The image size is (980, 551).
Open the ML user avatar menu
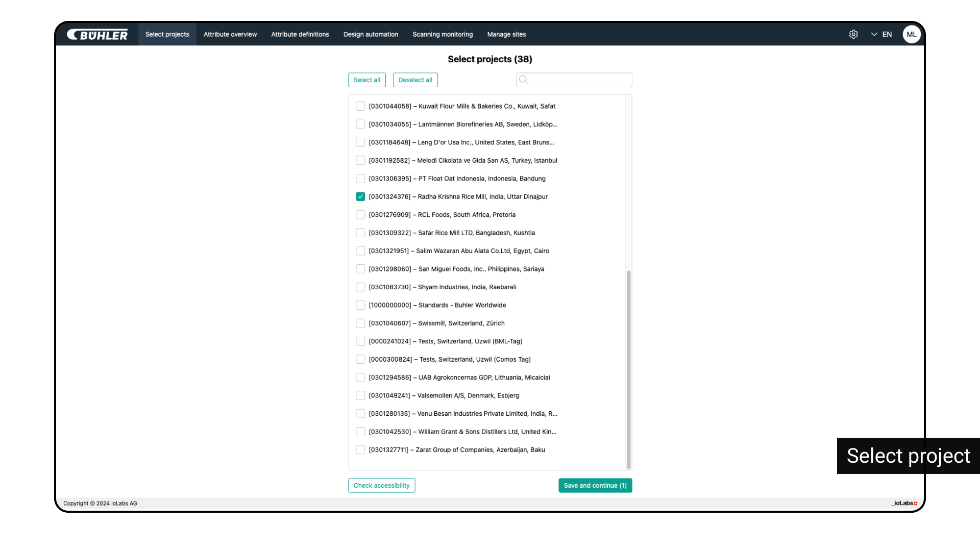coord(911,34)
